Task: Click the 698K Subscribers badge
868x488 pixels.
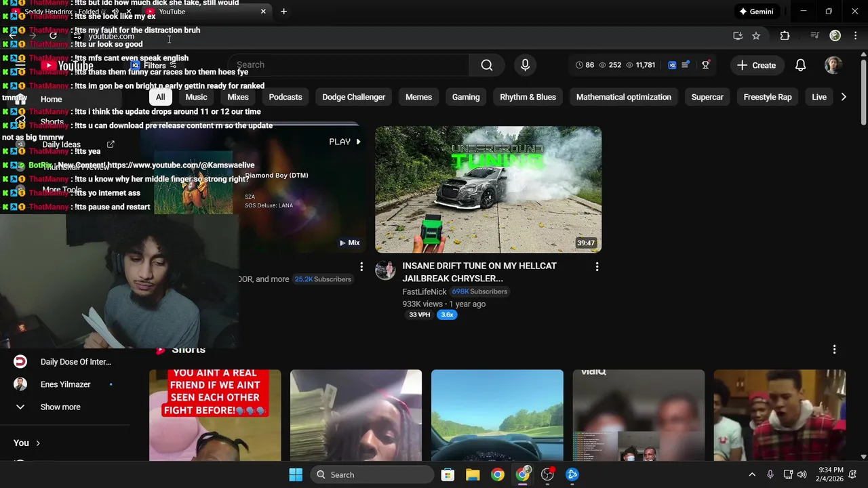Action: [479, 291]
